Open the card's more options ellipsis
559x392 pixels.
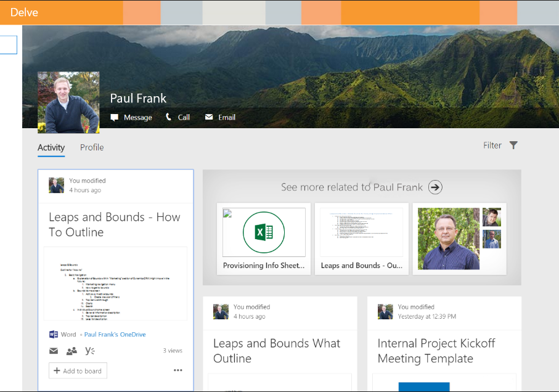tap(178, 370)
